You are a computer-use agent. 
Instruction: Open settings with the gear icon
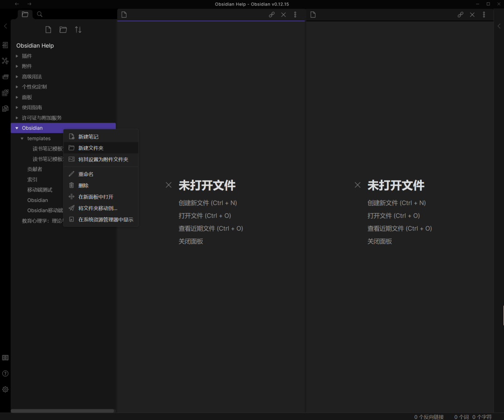5,389
